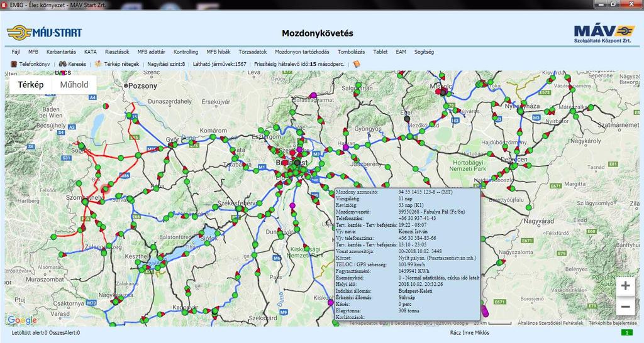Click departure station Budapest-Keleti

pyautogui.click(x=415, y=291)
